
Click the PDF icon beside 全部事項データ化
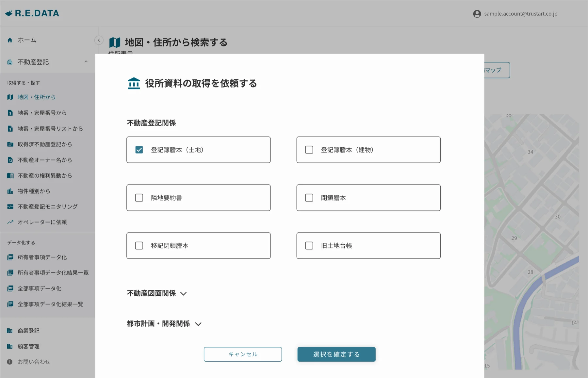tap(10, 288)
